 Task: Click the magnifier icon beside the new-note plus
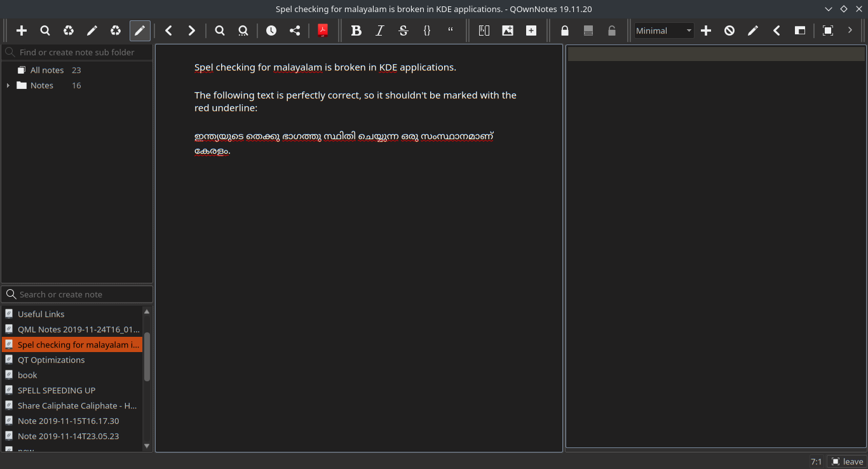tap(45, 31)
